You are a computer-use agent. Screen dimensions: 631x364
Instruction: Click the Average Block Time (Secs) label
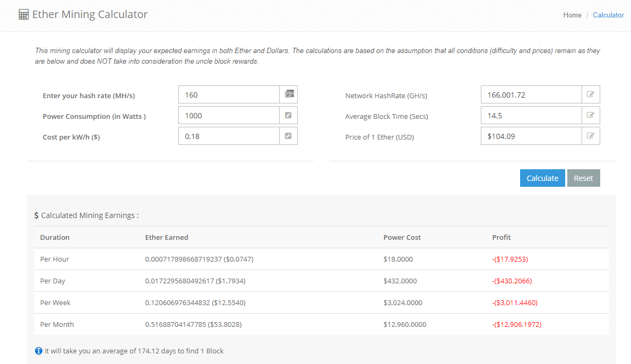(386, 116)
